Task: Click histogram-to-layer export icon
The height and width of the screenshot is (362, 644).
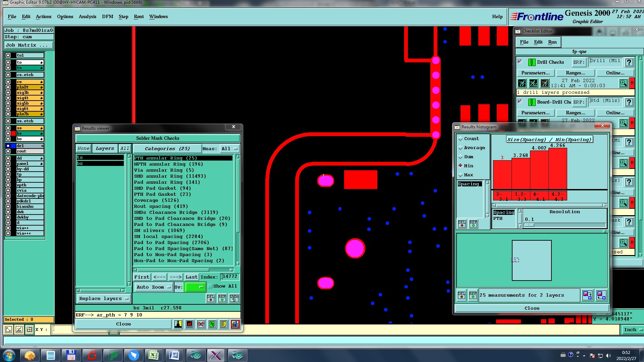Action: pos(587,295)
